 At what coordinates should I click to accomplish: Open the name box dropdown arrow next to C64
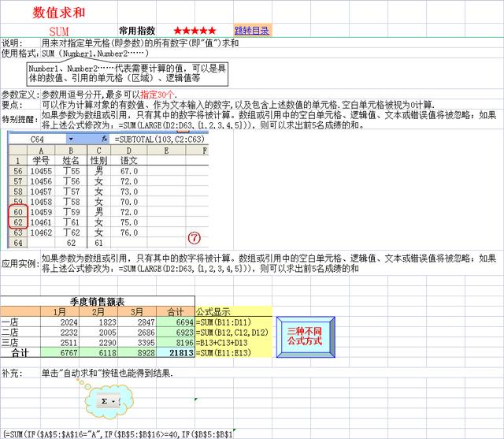click(x=71, y=139)
